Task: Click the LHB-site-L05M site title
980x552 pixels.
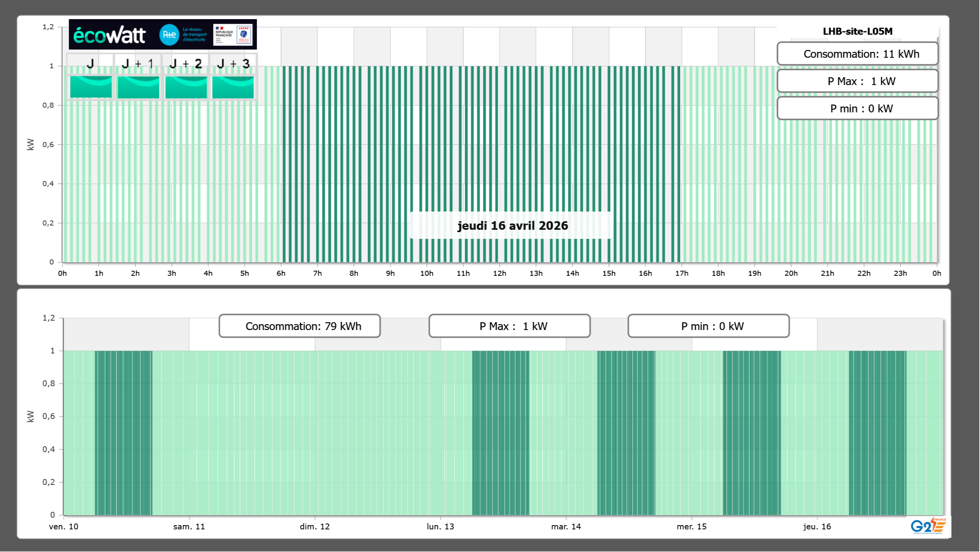Action: coord(857,31)
